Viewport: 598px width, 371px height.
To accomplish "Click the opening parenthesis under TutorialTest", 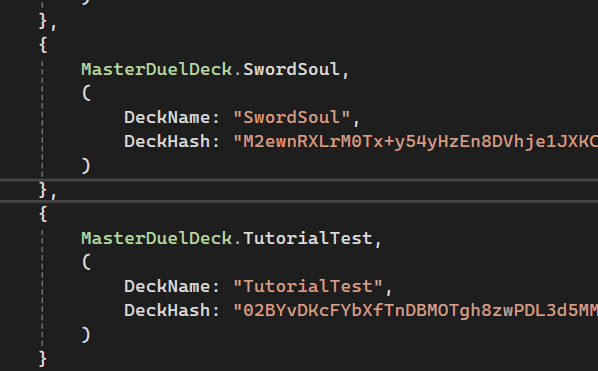I will tap(86, 262).
